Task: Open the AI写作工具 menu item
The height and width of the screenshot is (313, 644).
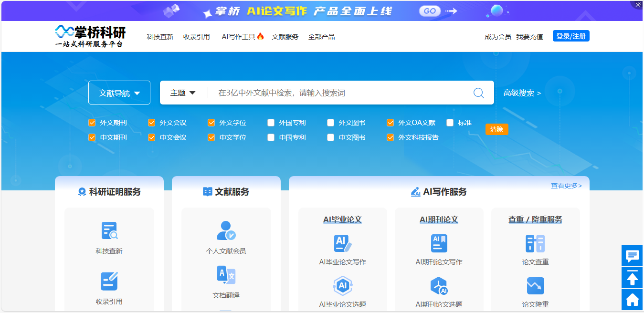Action: coord(242,37)
